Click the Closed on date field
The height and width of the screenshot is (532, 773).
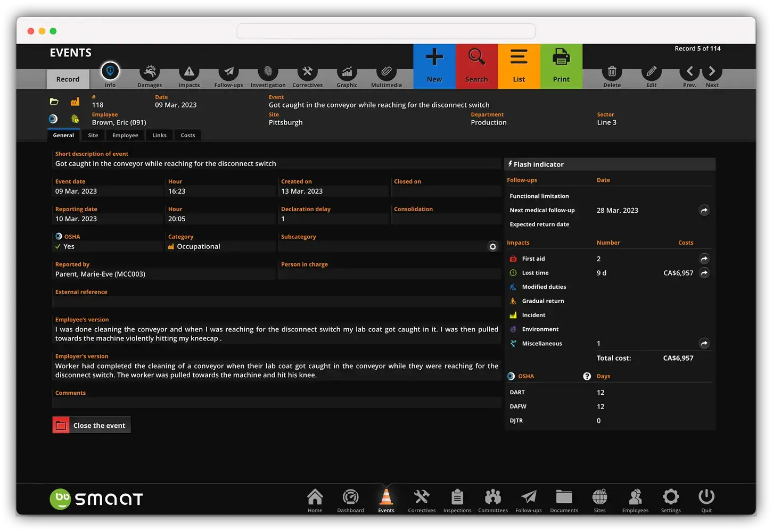pos(446,191)
